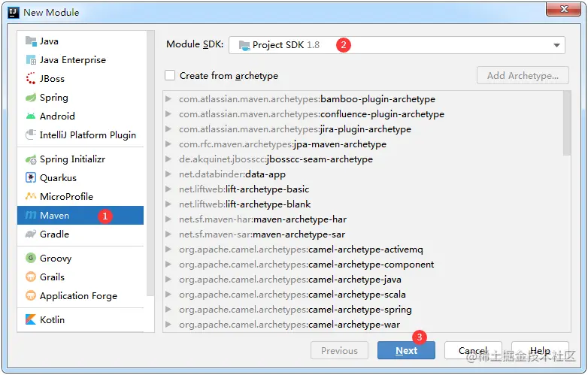This screenshot has height=375, width=588.
Task: Click the Spring leaf icon
Action: pos(31,98)
